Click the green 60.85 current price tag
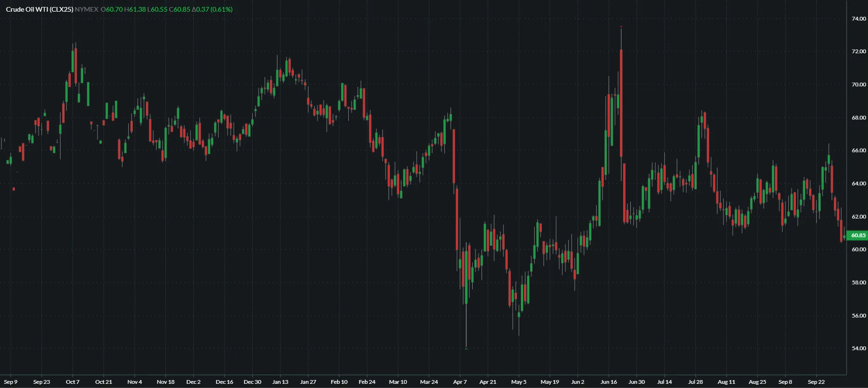The image size is (868, 388). tap(858, 236)
